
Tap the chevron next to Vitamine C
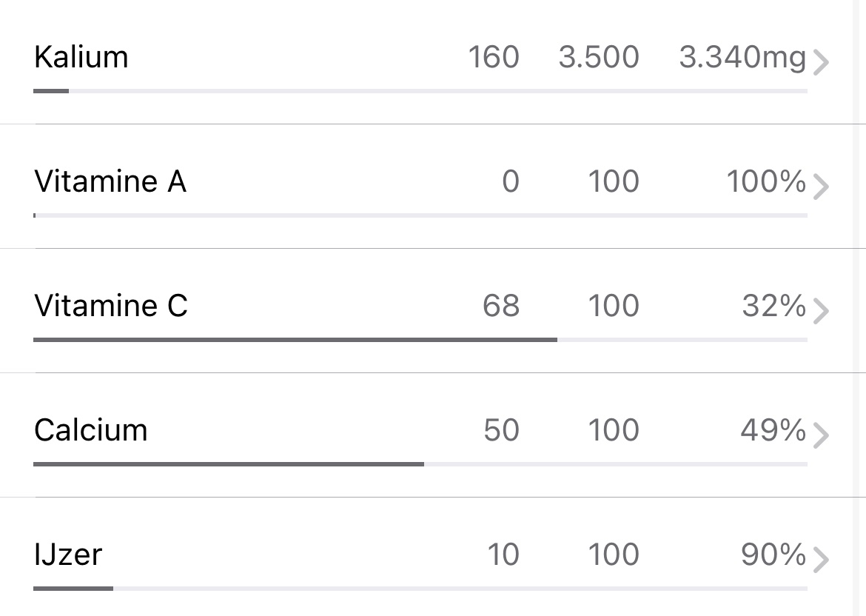(820, 312)
